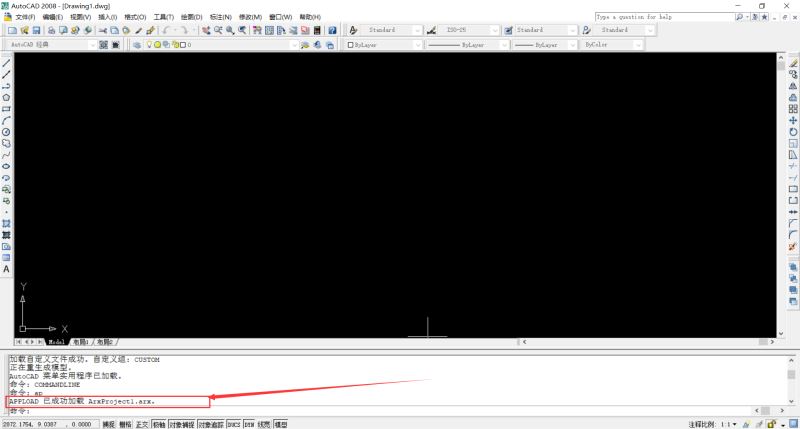Select the Mirror modify tool
This screenshot has width=800, height=429.
click(x=793, y=86)
